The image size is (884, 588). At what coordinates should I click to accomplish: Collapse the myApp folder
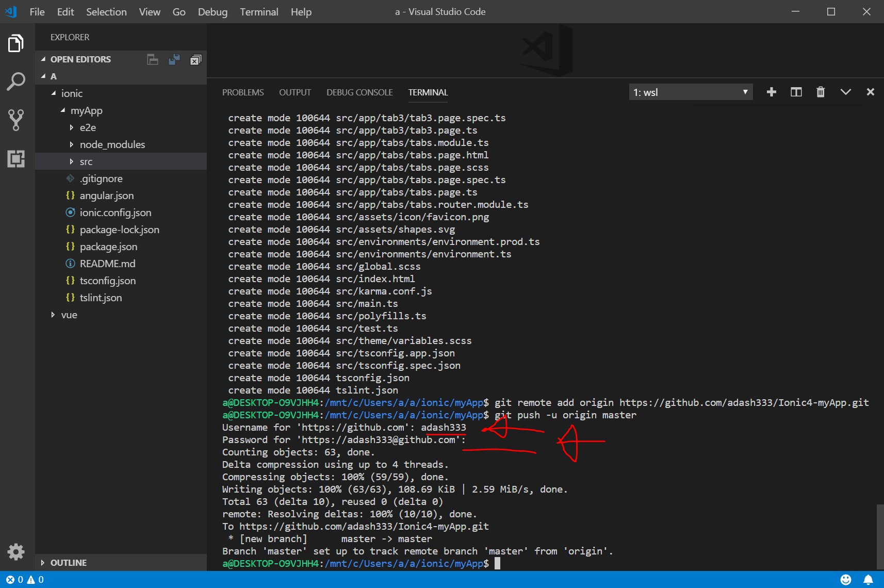(86, 110)
